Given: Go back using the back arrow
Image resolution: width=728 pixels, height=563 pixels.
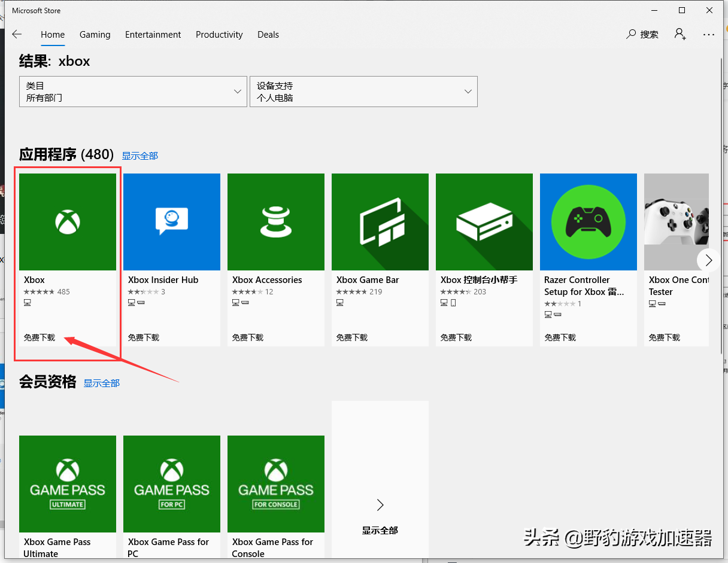Looking at the screenshot, I should [x=17, y=35].
